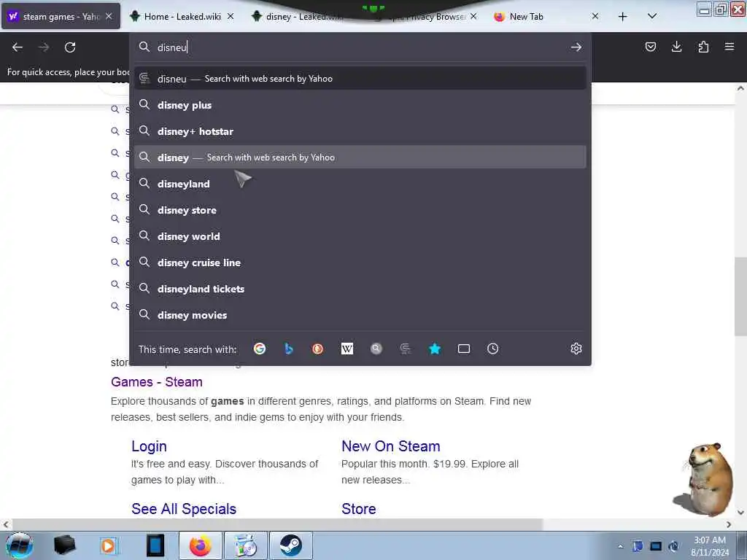Select the 'disneyland tickets' suggestion
747x560 pixels.
click(x=360, y=289)
